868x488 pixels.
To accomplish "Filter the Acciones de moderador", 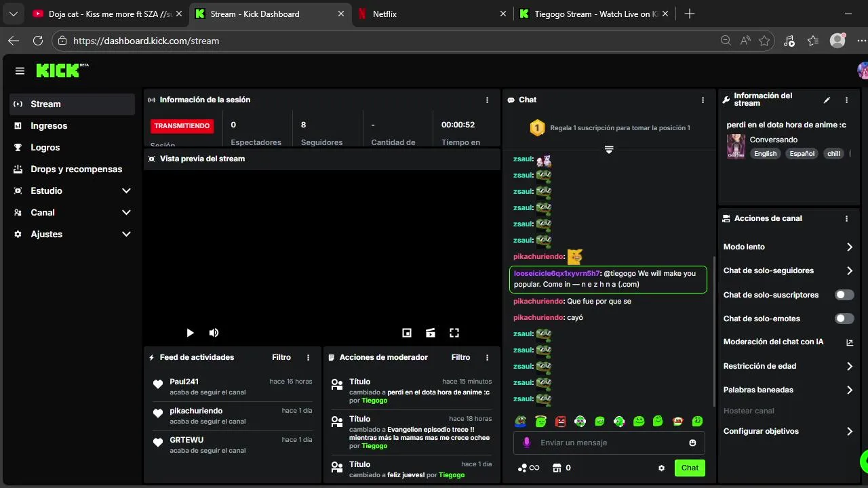I will coord(460,357).
